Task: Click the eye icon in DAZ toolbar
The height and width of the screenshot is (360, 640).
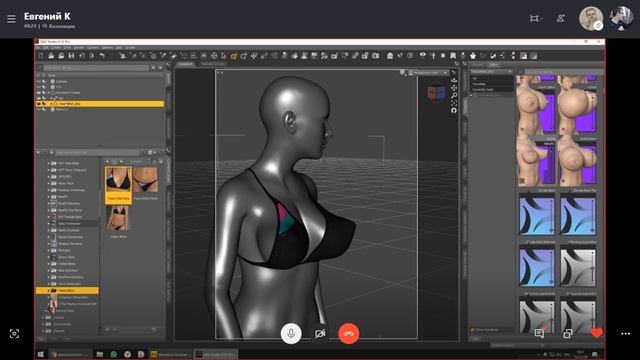Action: point(422,55)
